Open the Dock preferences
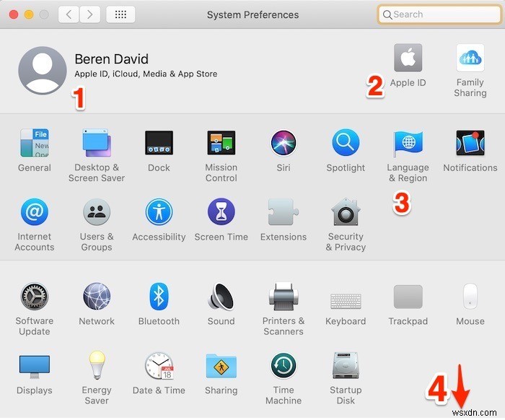505x420 pixels. [x=159, y=143]
